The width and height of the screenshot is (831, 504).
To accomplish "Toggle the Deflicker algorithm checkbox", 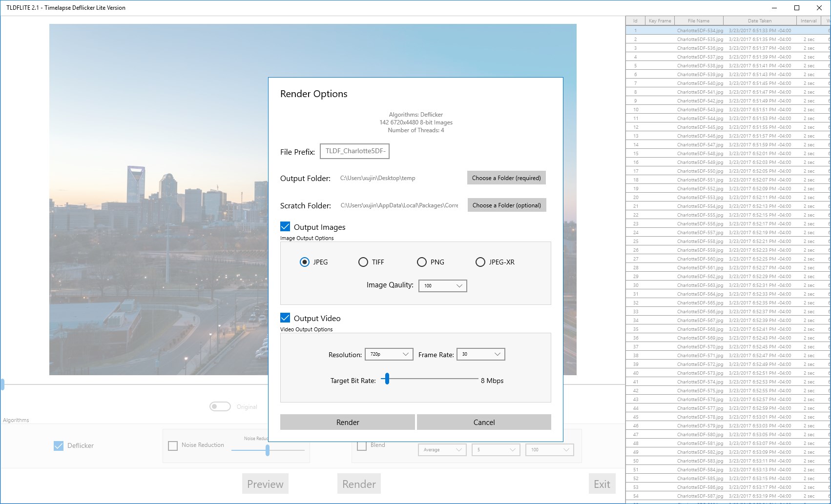I will 59,445.
